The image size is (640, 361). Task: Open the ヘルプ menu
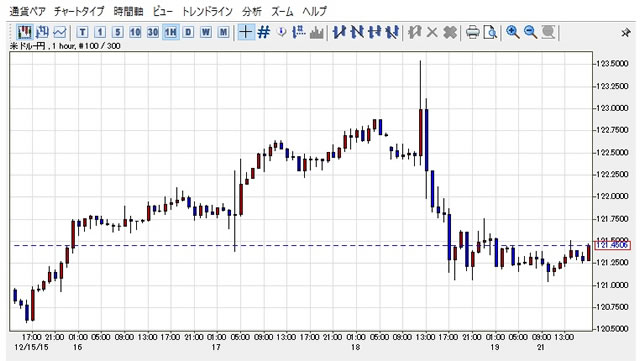tap(314, 11)
